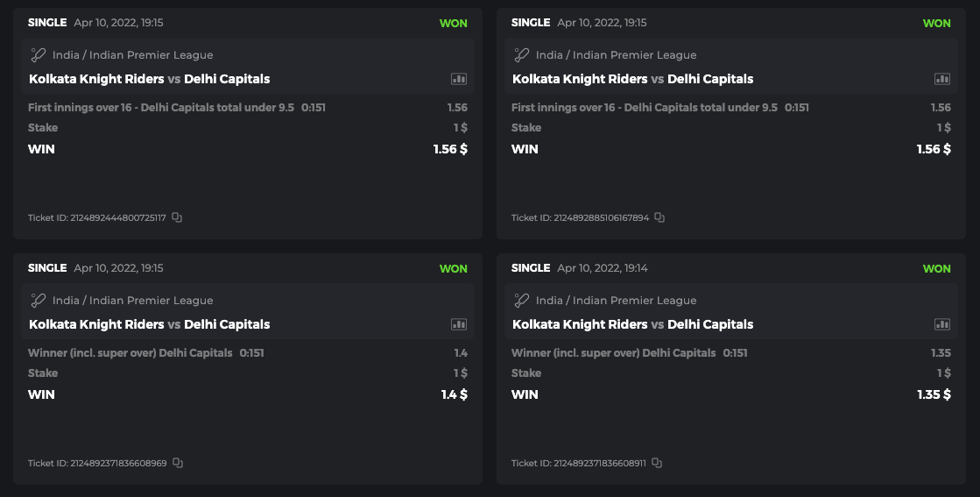Click SINGLE bet type label on ticket 725117
The width and height of the screenshot is (980, 497).
tap(47, 23)
